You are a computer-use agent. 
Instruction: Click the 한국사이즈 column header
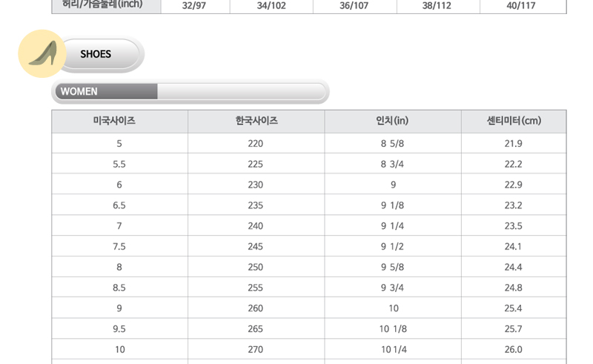256,121
